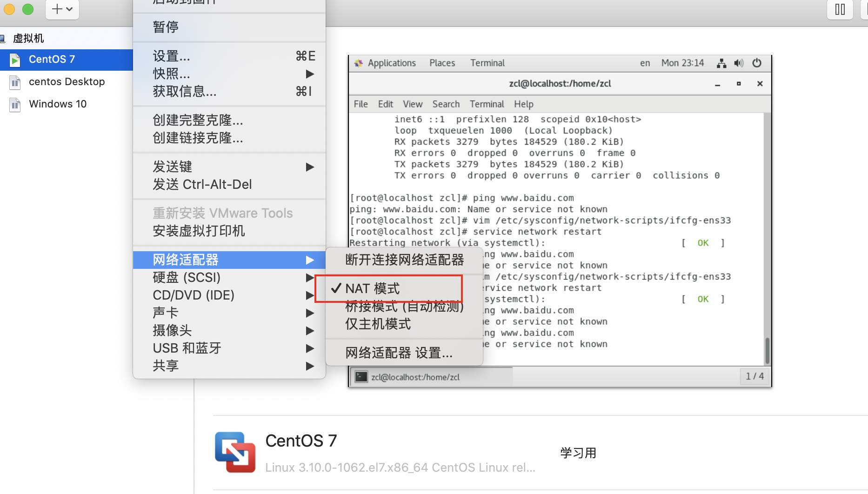The width and height of the screenshot is (868, 494).
Task: Open the terminal Edit menu
Action: click(x=386, y=104)
